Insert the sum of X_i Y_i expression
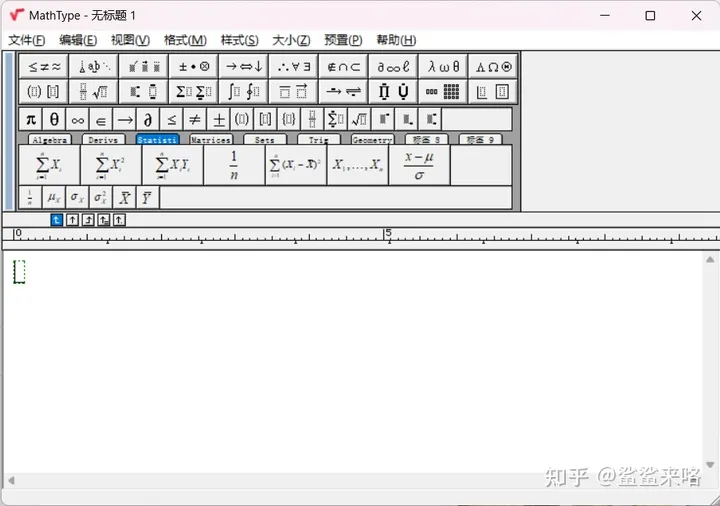Viewport: 720px width, 506px height. 172,165
